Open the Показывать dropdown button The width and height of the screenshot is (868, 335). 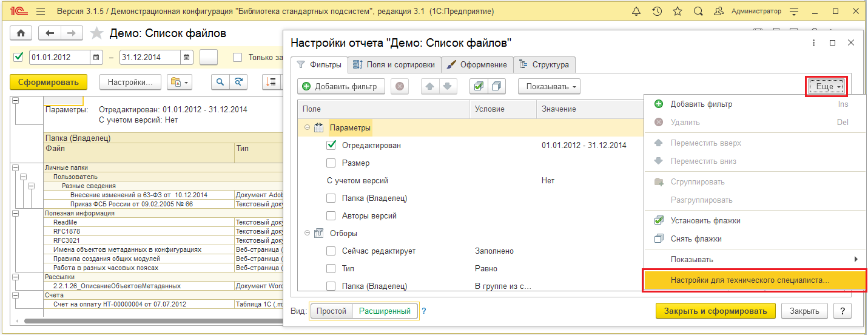pos(549,86)
